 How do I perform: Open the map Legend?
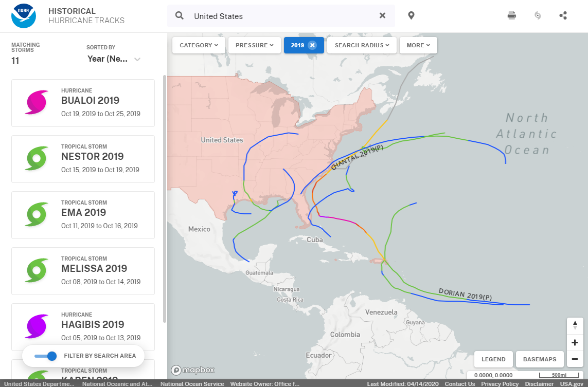pyautogui.click(x=493, y=359)
